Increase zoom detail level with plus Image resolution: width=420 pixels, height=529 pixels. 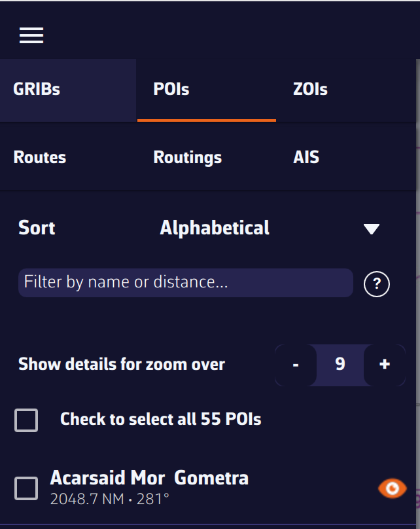(385, 365)
